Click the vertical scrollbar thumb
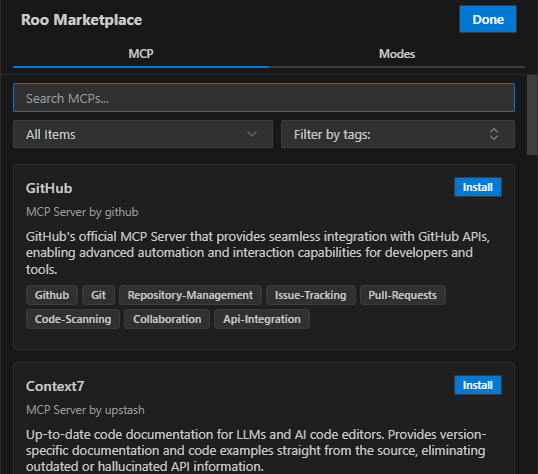Image resolution: width=538 pixels, height=474 pixels. [x=532, y=115]
